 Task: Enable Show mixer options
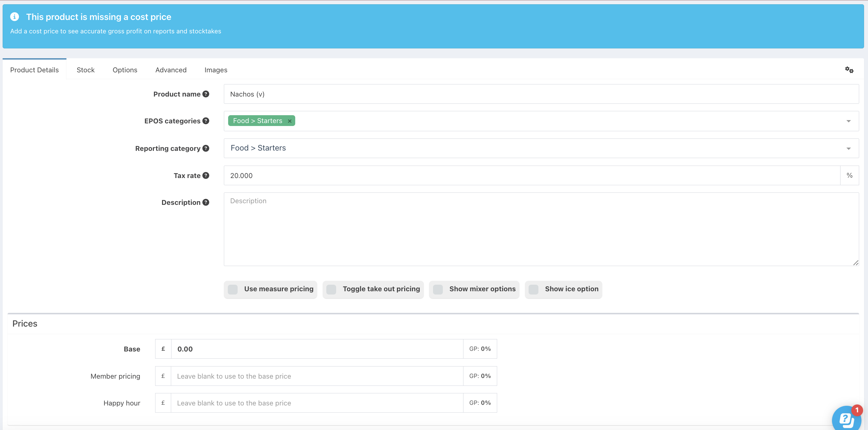coord(438,289)
